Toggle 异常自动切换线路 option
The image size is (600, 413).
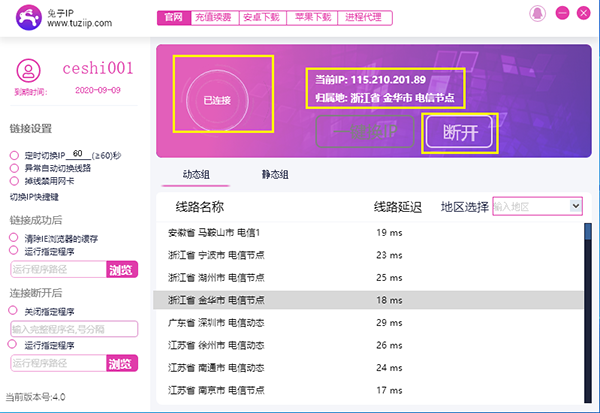(x=14, y=168)
